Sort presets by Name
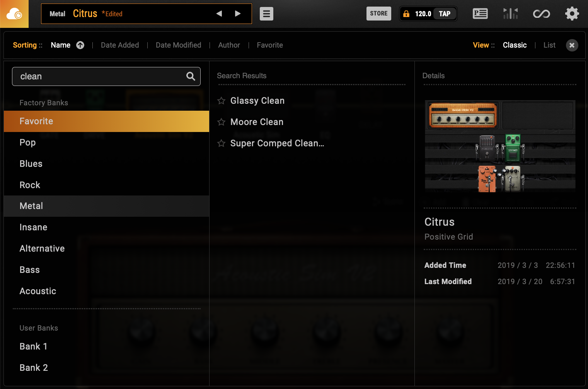The width and height of the screenshot is (588, 389). coord(61,45)
